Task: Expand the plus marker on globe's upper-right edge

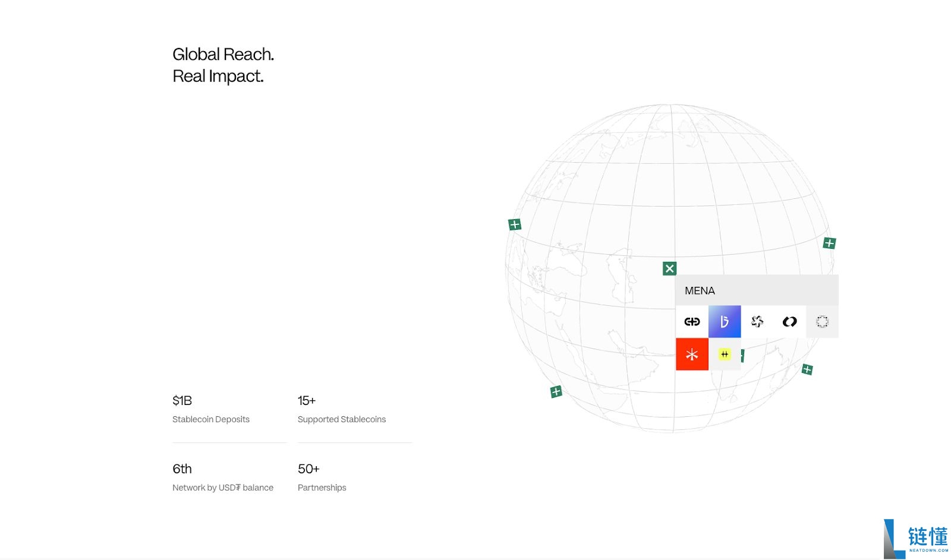Action: (829, 243)
